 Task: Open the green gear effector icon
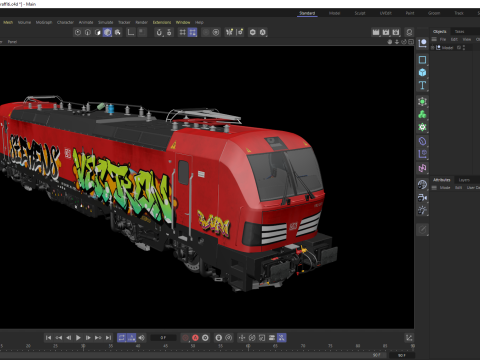click(x=422, y=127)
